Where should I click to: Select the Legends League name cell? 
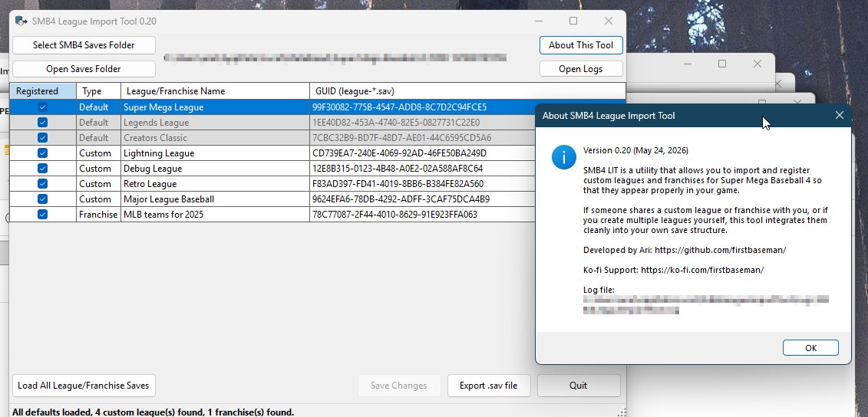215,122
